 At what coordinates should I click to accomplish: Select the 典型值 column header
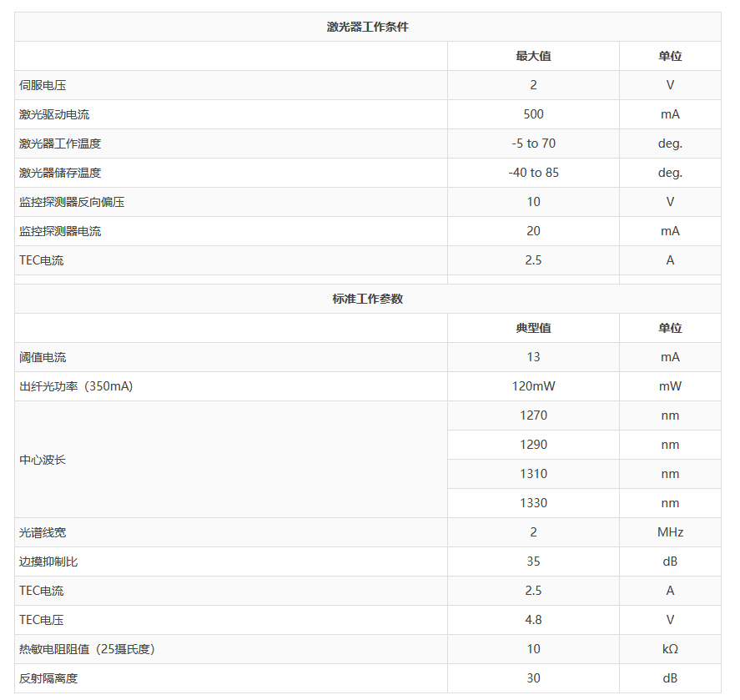point(533,328)
